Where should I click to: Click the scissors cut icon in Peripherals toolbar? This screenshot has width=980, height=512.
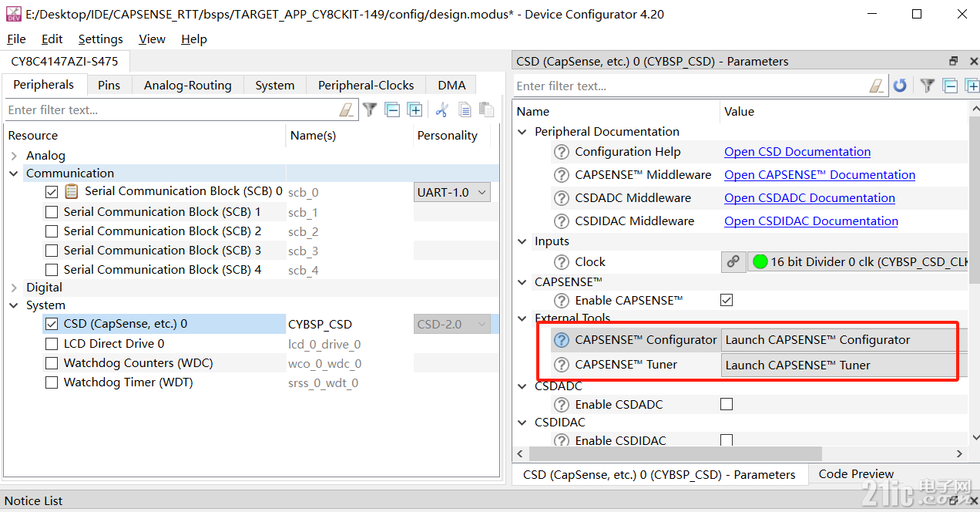tap(441, 109)
